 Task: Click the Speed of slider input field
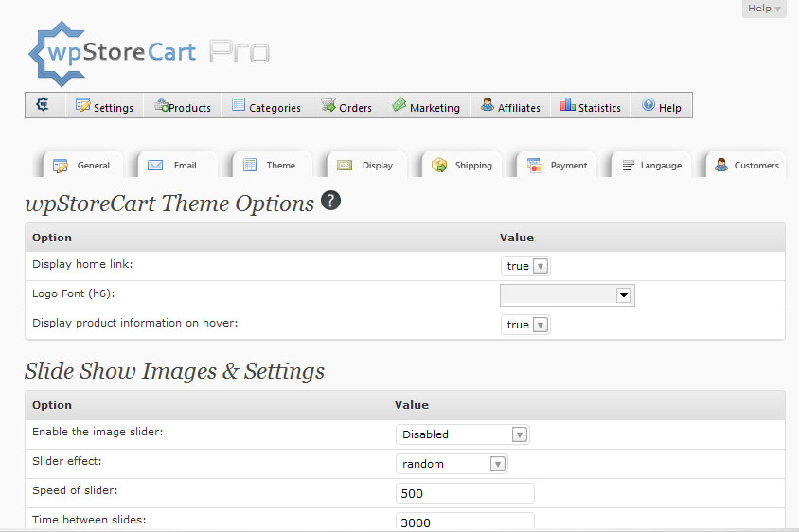click(465, 493)
